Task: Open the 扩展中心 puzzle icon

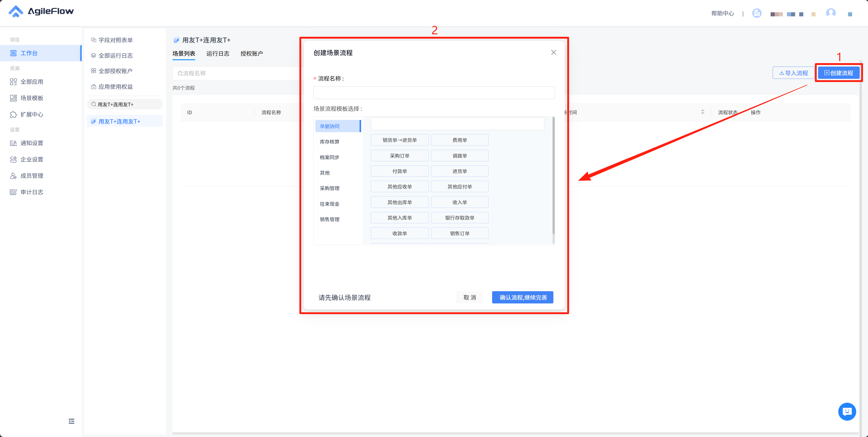Action: (x=13, y=114)
